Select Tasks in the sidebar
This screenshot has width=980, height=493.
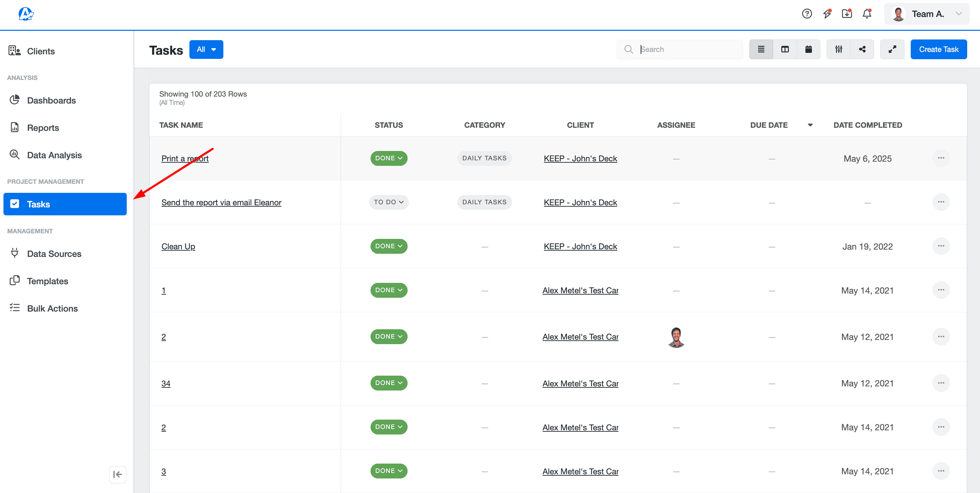point(38,204)
